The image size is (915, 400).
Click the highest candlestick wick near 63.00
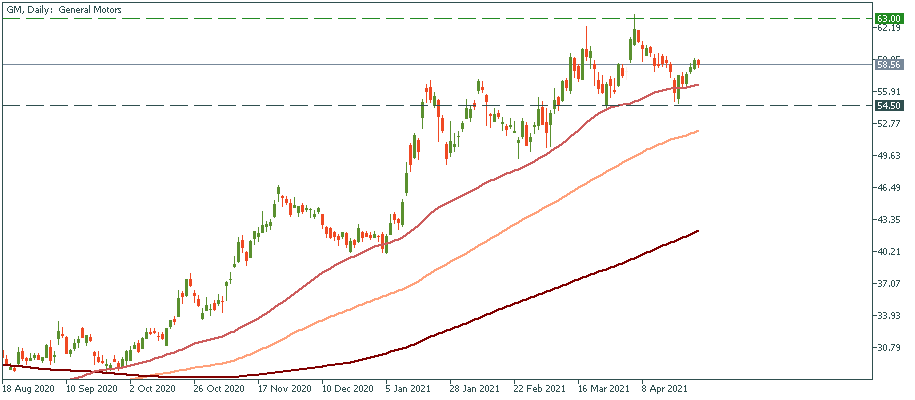tap(634, 18)
